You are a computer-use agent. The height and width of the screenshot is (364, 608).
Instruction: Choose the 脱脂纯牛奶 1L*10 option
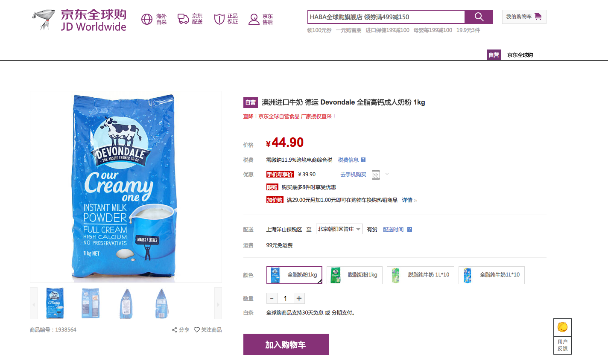point(420,275)
